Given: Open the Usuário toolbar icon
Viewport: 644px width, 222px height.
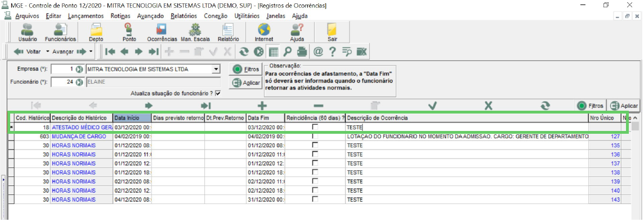Looking at the screenshot, I should 28,33.
